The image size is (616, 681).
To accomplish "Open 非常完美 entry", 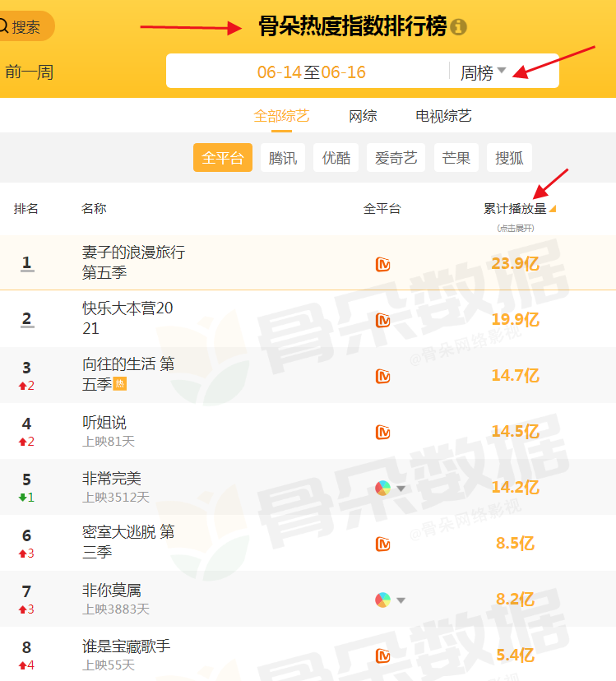I will tap(112, 478).
